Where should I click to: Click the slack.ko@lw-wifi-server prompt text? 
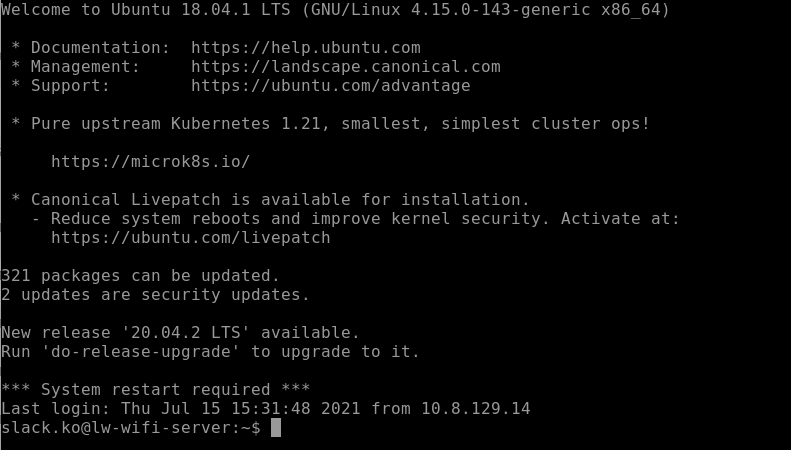131,428
